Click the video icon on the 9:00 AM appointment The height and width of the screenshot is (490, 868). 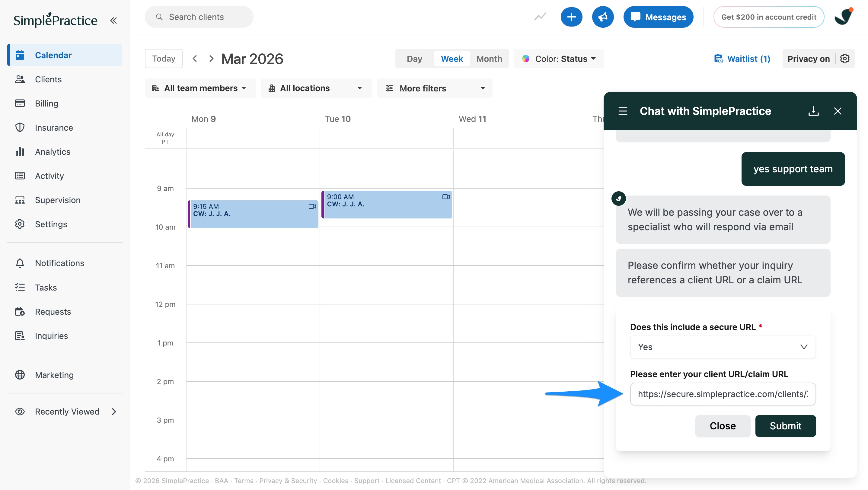(446, 197)
